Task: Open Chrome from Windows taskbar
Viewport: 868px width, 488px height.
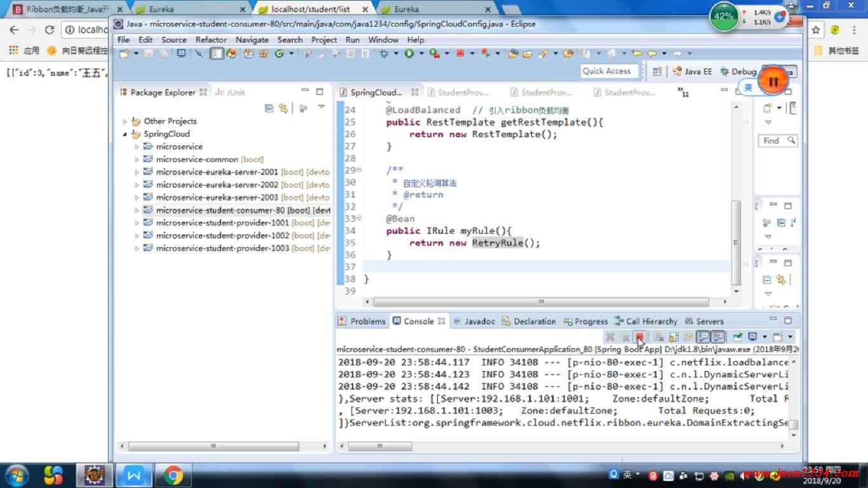Action: pyautogui.click(x=172, y=475)
